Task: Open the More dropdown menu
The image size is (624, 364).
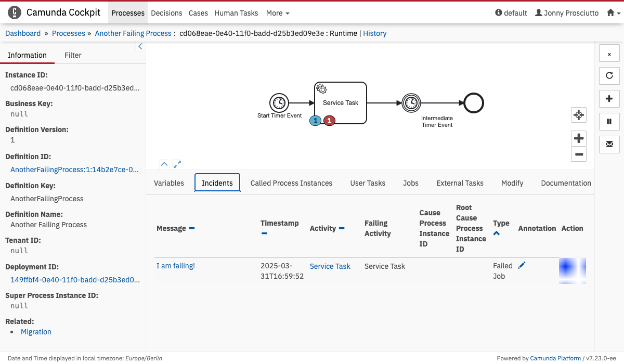Action: coord(278,13)
